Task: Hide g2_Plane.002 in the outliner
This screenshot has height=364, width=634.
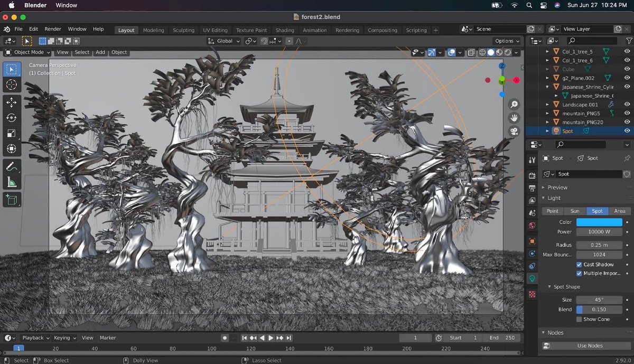Action: 627,78
